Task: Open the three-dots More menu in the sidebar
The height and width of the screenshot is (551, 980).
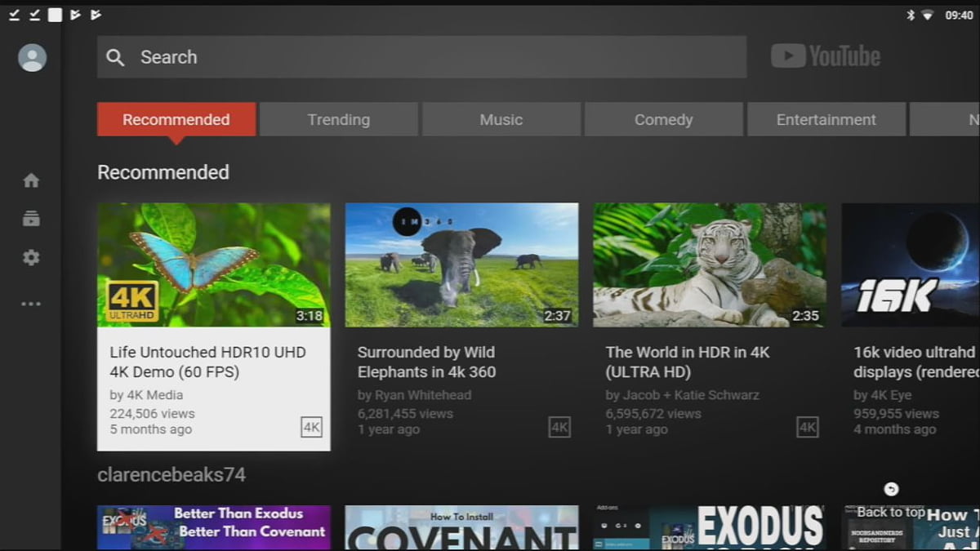Action: pos(30,303)
